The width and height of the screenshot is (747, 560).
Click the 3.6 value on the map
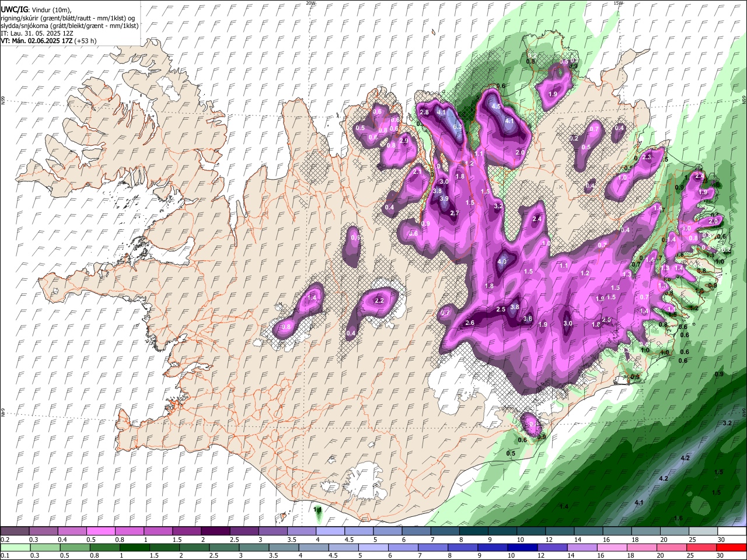[528, 318]
